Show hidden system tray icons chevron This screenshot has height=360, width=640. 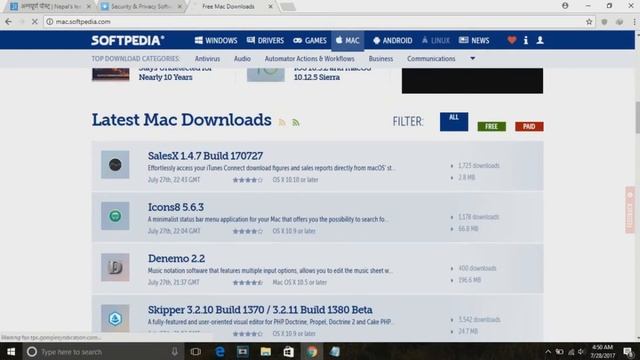(548, 352)
